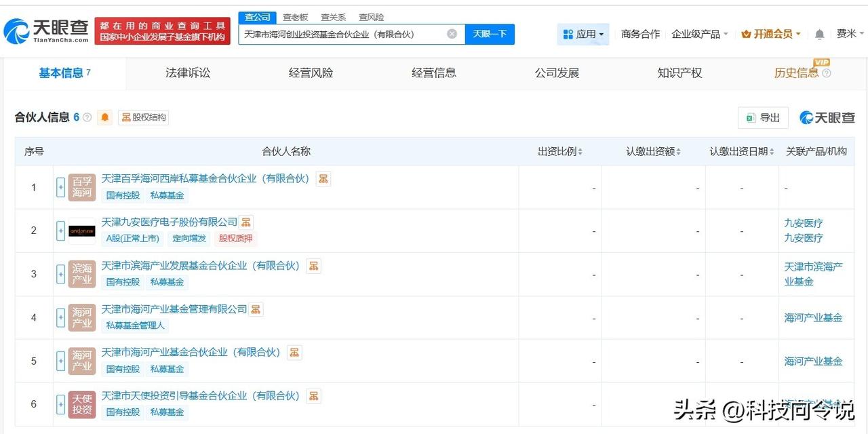This screenshot has height=434, width=868.
Task: Select 查关系 search mode tab
Action: pyautogui.click(x=333, y=17)
